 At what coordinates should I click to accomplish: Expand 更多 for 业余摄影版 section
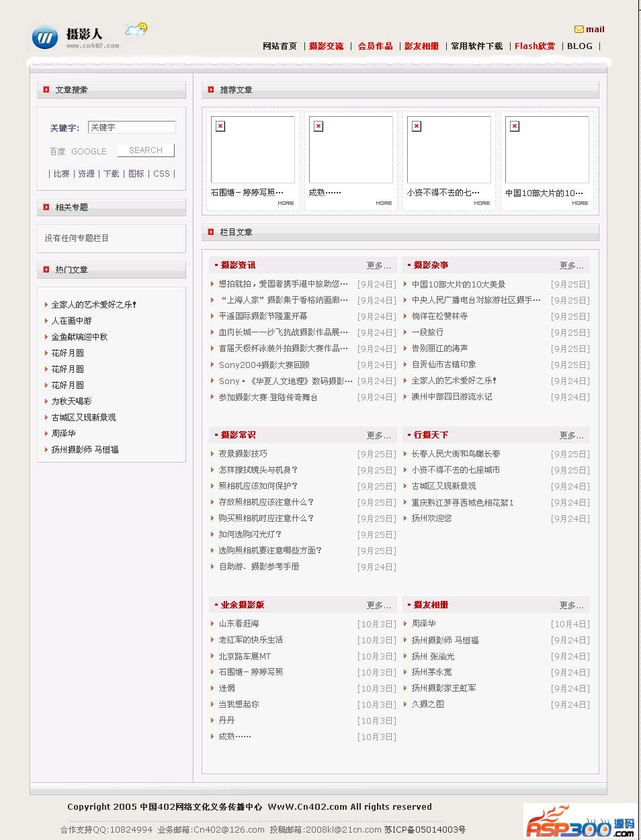point(378,605)
